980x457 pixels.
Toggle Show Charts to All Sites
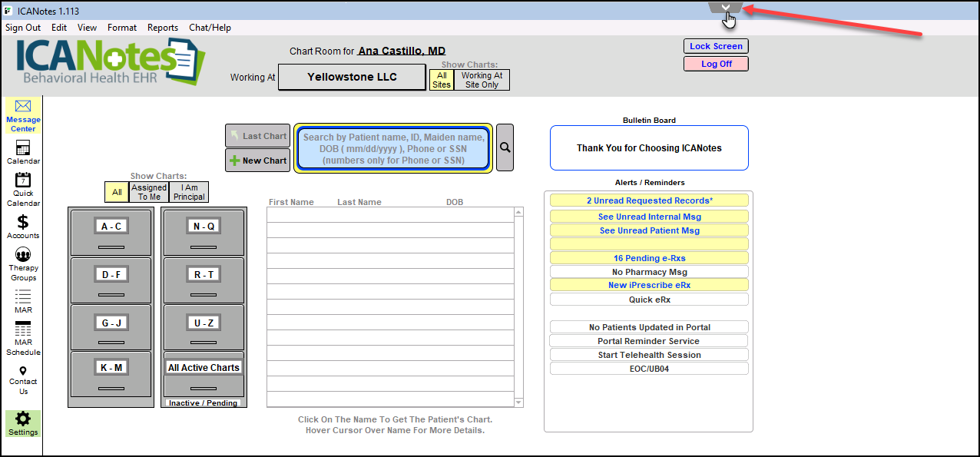(x=442, y=80)
